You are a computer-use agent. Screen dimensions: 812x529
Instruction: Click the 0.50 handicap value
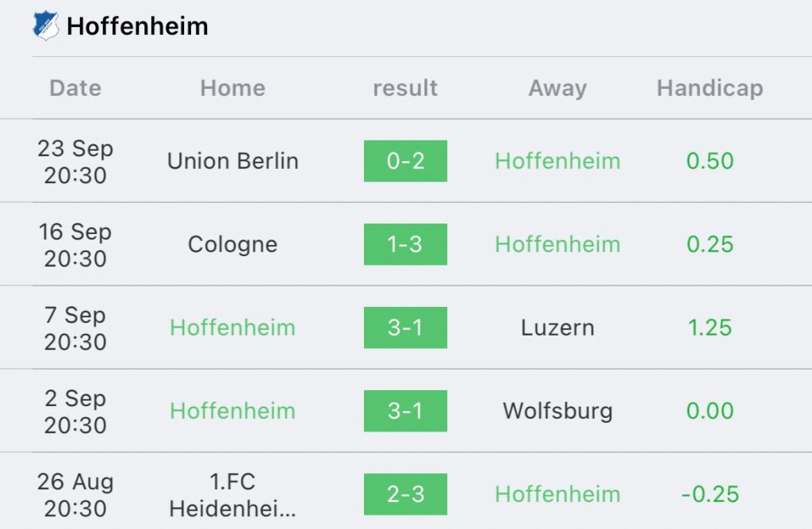pyautogui.click(x=710, y=161)
